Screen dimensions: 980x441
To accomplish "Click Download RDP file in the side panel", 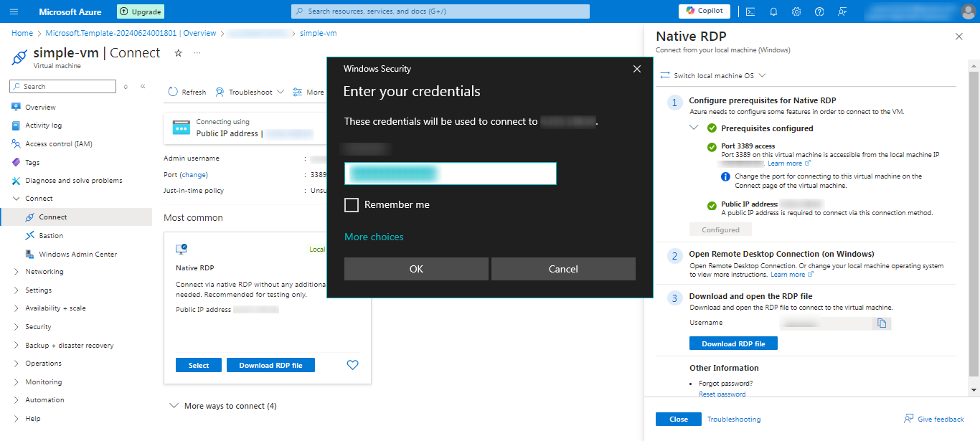I will click(733, 343).
